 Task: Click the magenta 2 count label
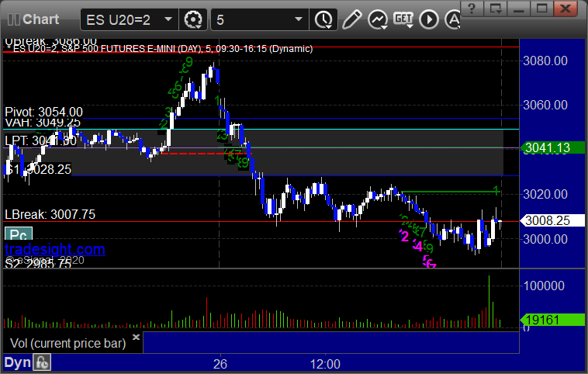point(405,237)
